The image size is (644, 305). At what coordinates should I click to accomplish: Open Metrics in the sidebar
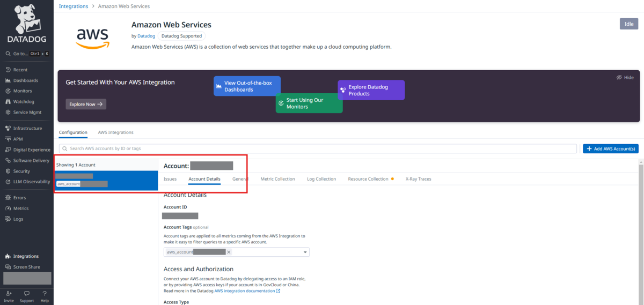17,209
